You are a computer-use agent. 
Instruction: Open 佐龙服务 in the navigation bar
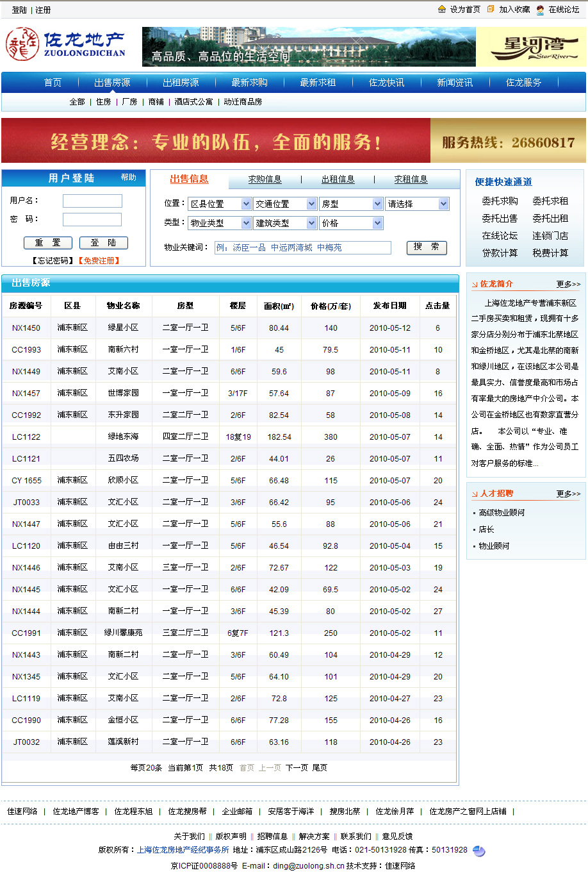pyautogui.click(x=523, y=83)
